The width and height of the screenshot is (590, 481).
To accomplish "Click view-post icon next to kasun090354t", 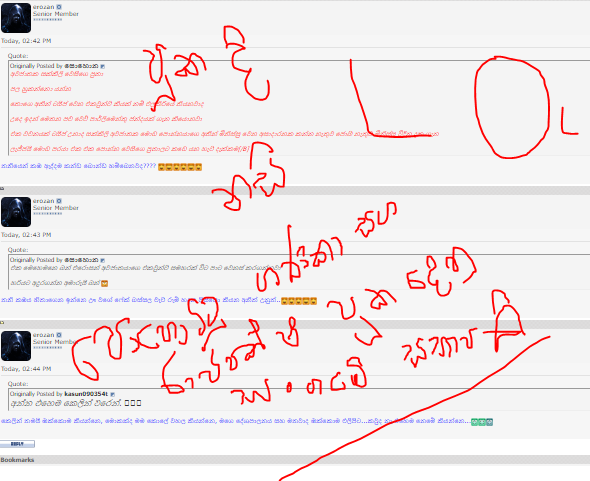I will 113,394.
